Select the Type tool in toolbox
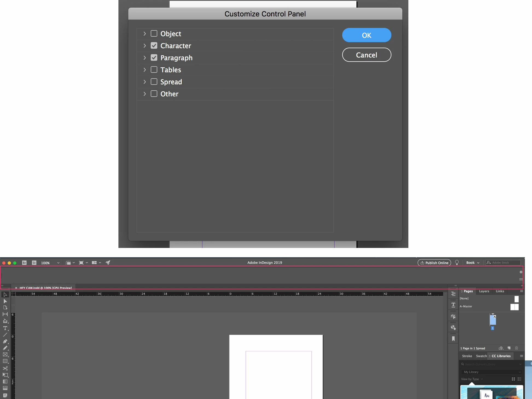Viewport: 532px width, 399px height. pyautogui.click(x=5, y=328)
